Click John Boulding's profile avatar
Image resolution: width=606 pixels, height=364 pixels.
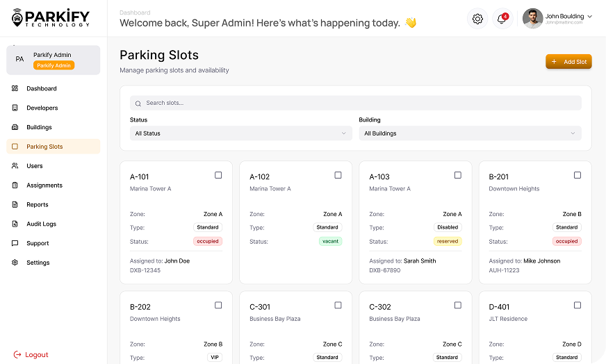[x=532, y=19]
